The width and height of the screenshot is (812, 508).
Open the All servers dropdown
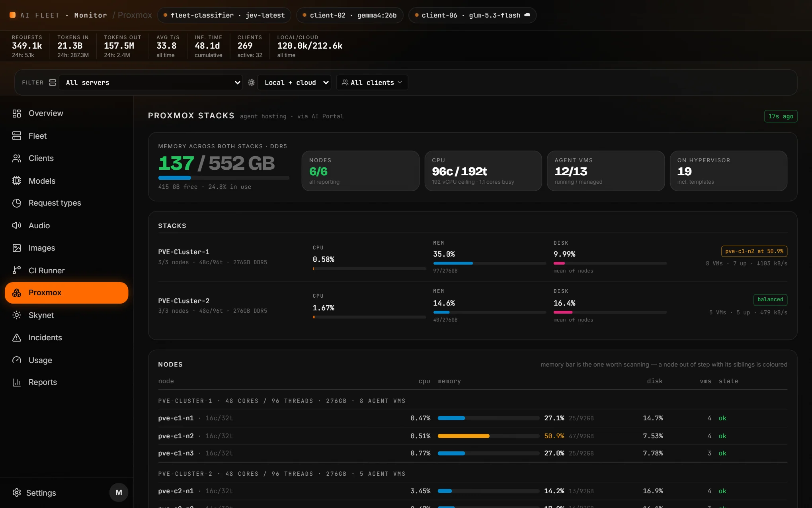click(x=151, y=82)
